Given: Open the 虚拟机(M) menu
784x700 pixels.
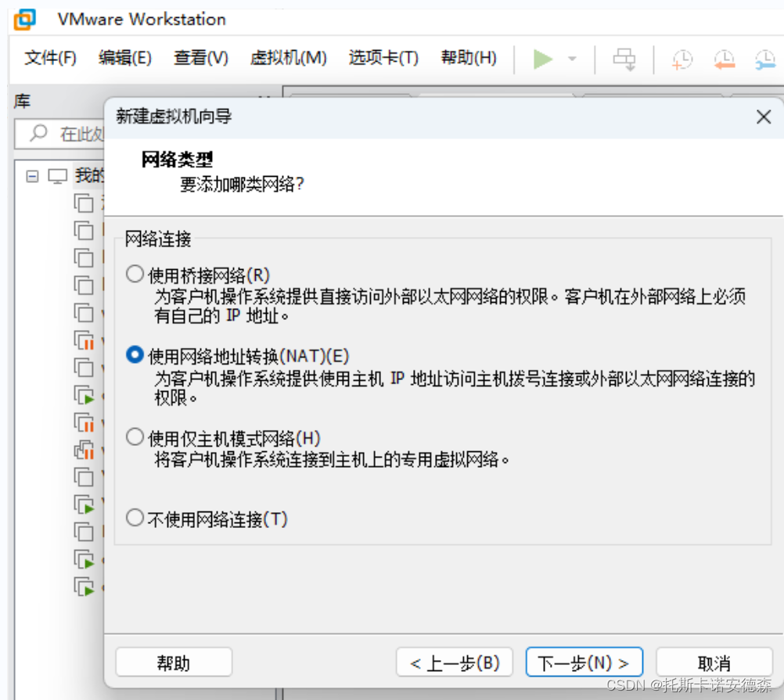Looking at the screenshot, I should point(288,58).
